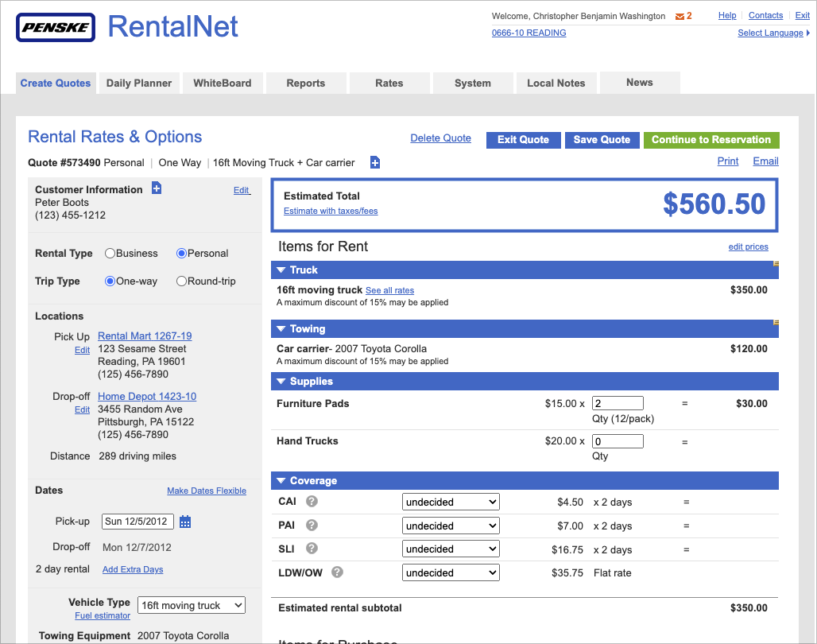Open the Help link

tap(727, 16)
